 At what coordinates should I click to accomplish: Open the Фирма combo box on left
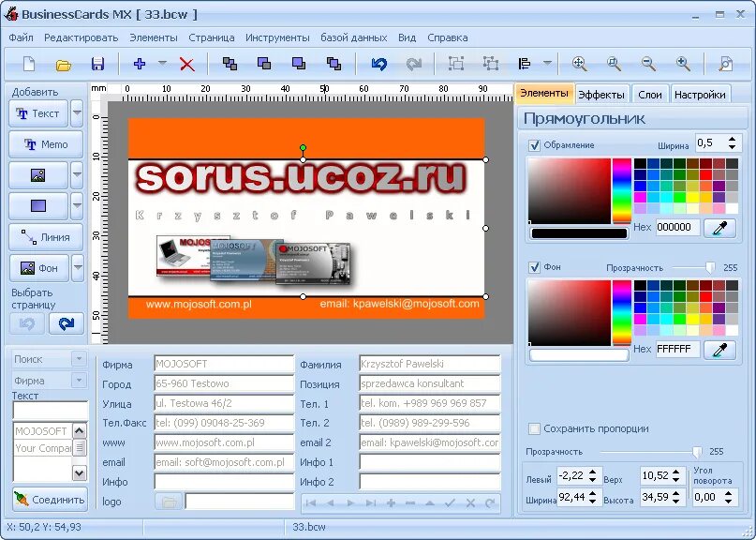tap(49, 381)
